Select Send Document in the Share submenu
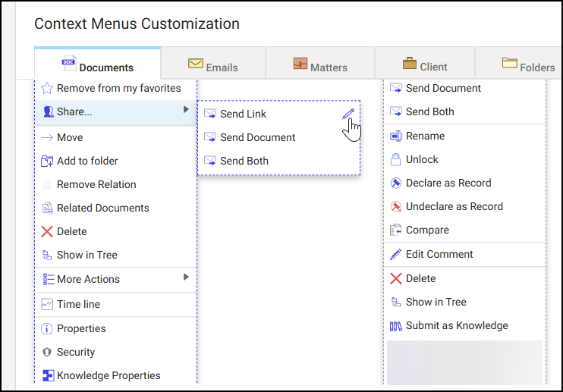 [278, 137]
